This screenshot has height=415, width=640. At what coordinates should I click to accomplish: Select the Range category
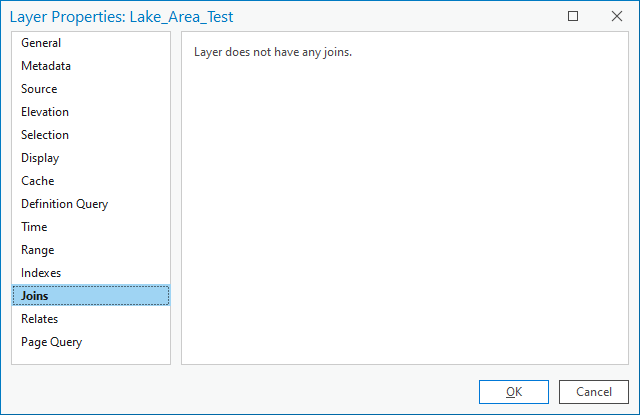(x=38, y=250)
